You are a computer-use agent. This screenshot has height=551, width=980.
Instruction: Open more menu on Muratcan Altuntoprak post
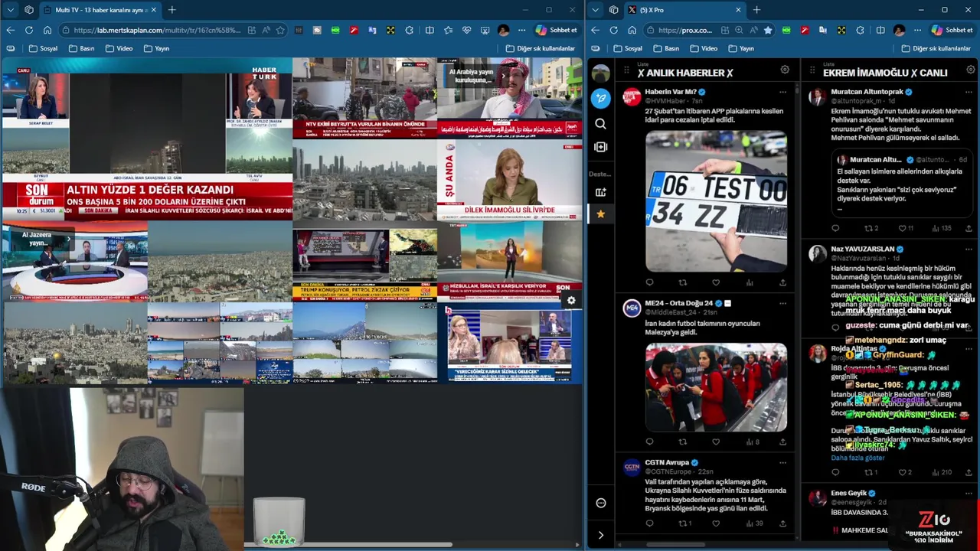tap(969, 92)
